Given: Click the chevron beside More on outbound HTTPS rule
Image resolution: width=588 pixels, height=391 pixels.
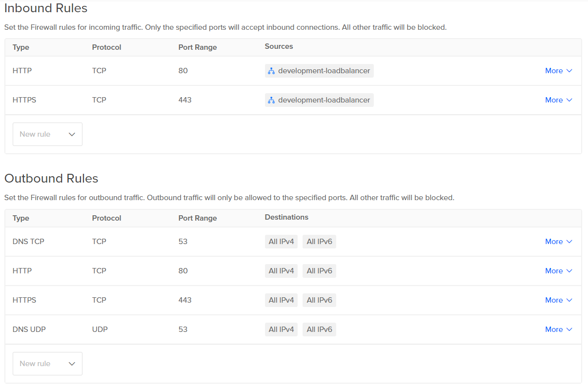Looking at the screenshot, I should pos(570,300).
